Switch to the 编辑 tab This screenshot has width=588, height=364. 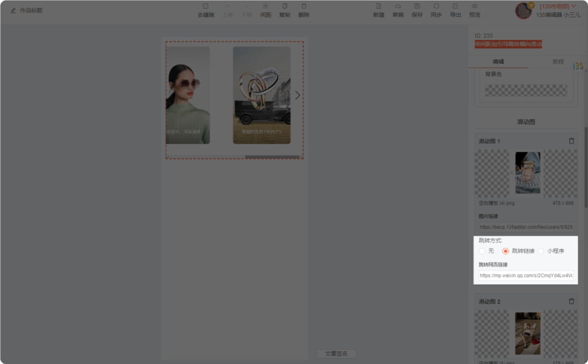pyautogui.click(x=498, y=61)
